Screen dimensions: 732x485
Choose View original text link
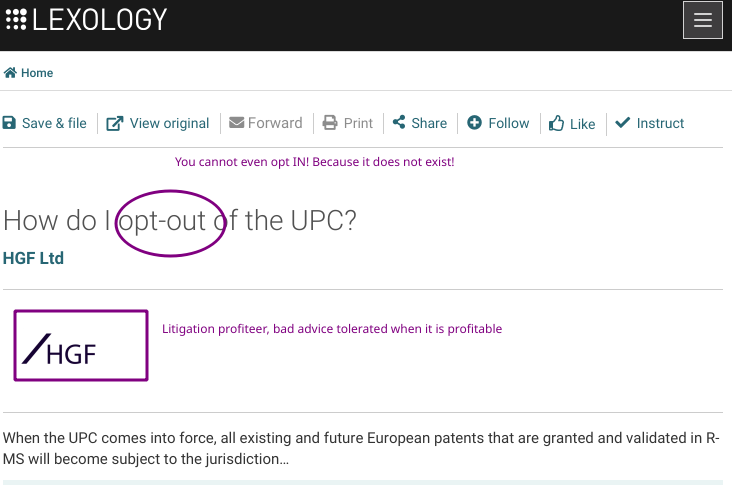(169, 123)
